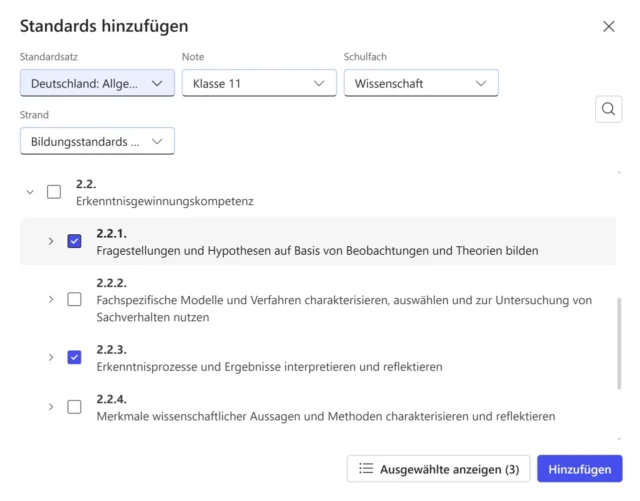Check the 2.2.4. Merkmale checkbox

coord(74,407)
